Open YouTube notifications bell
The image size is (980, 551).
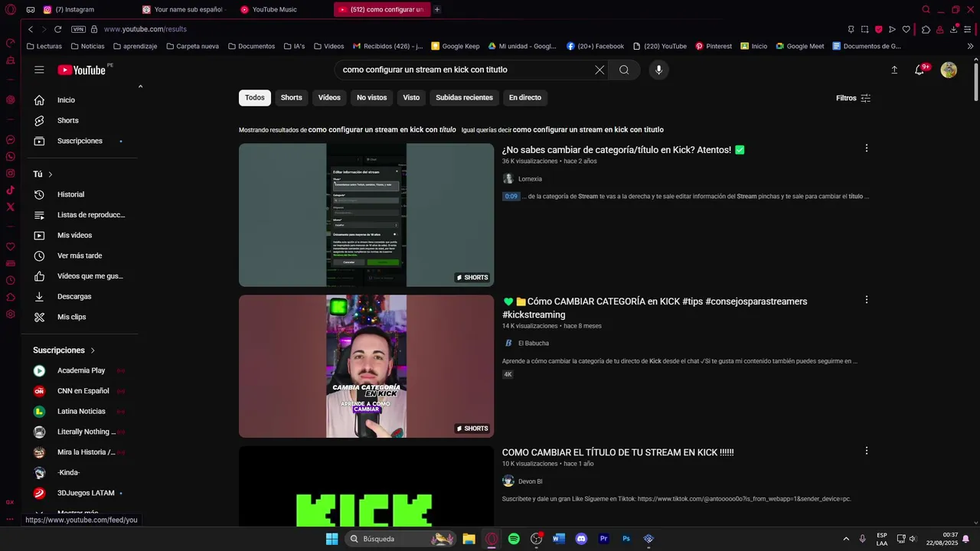click(x=920, y=70)
